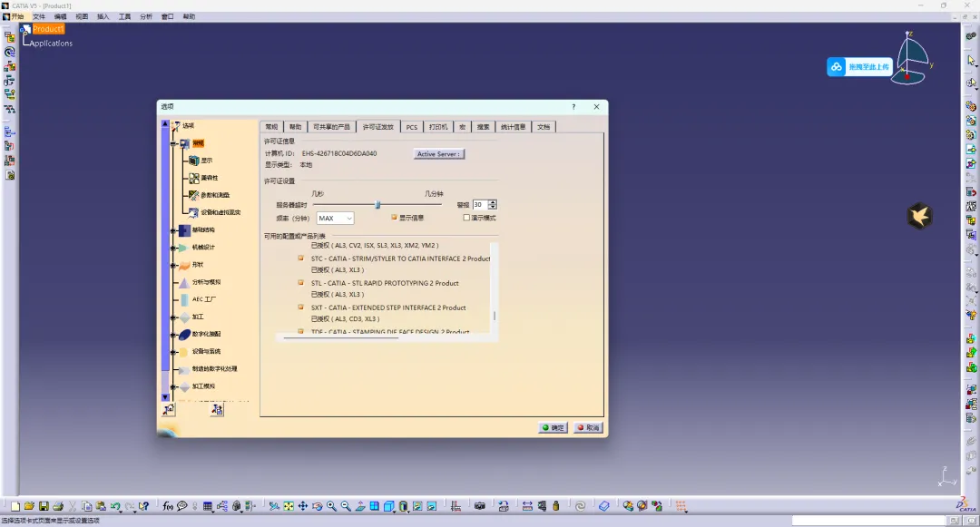Click the Product Structure icon atop left toolbar
Image resolution: width=980 pixels, height=527 pixels.
point(9,37)
